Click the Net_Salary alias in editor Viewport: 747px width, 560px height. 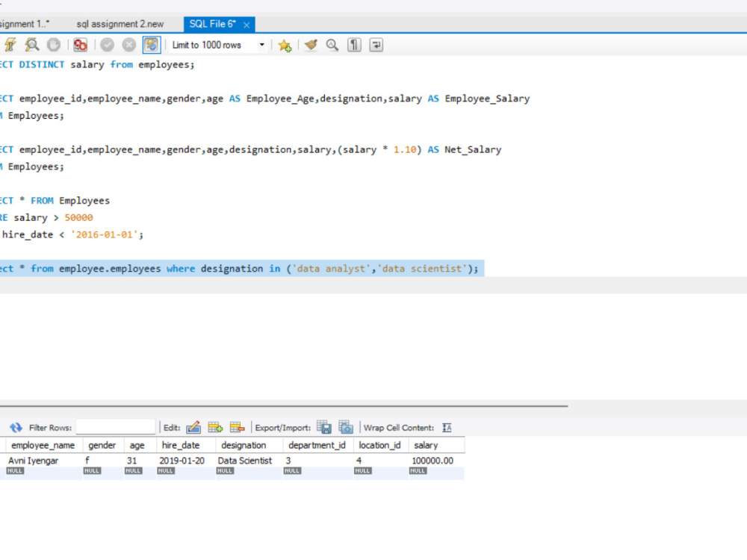[473, 149]
